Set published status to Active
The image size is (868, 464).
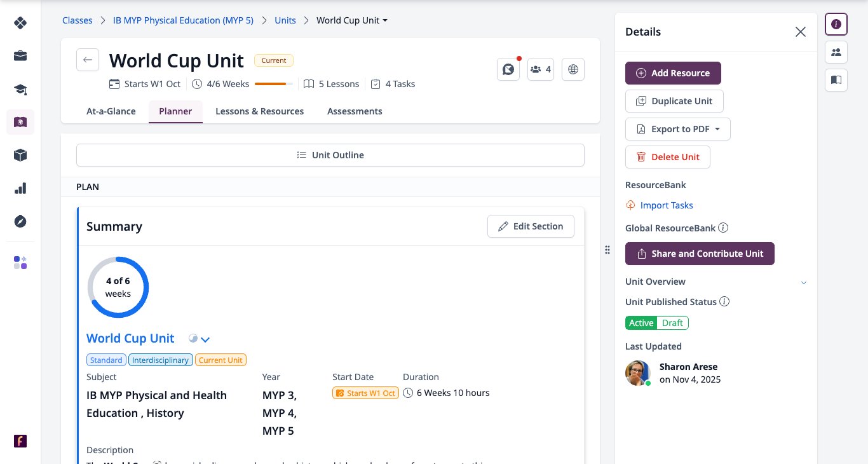click(641, 323)
